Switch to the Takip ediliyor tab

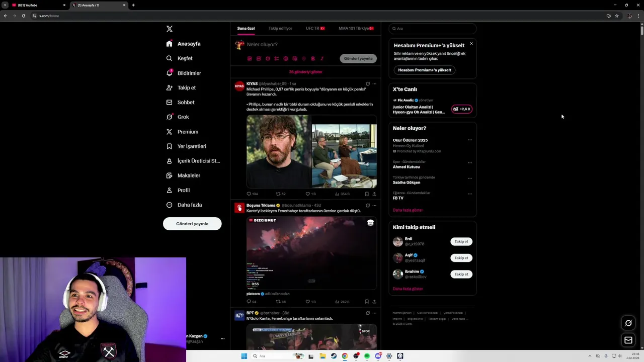(x=280, y=29)
